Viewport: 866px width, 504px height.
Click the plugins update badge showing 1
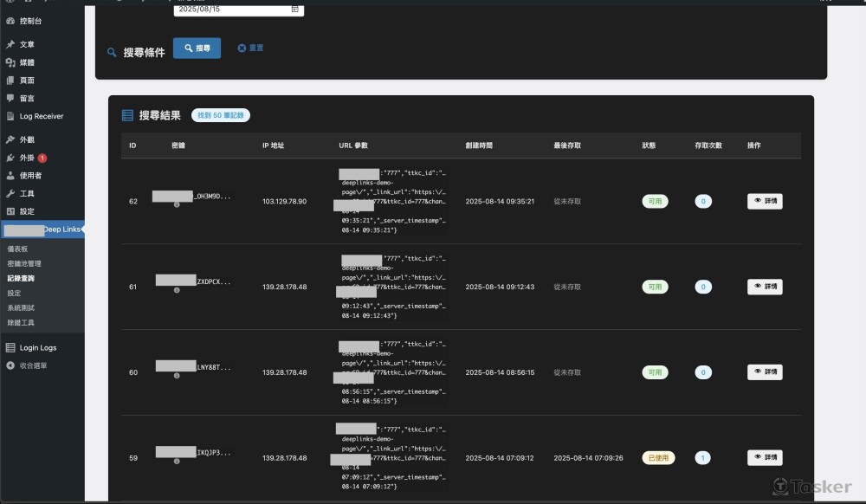42,158
